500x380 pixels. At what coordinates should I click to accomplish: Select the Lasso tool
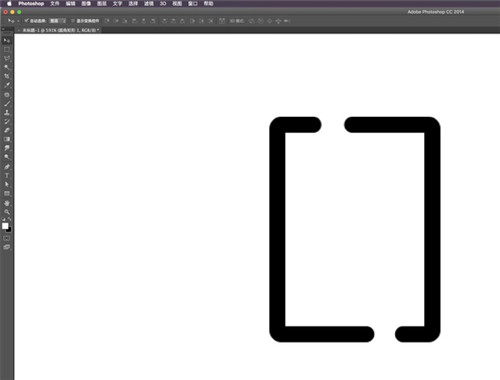click(x=7, y=58)
